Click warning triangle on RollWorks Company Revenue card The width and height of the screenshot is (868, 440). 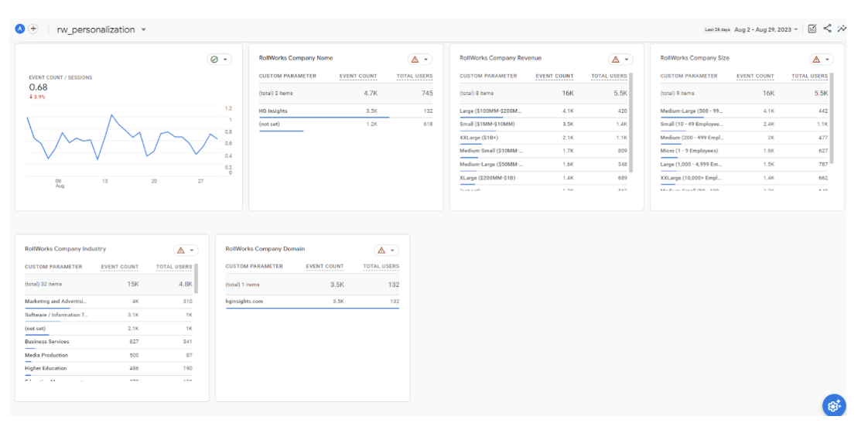[x=616, y=60]
